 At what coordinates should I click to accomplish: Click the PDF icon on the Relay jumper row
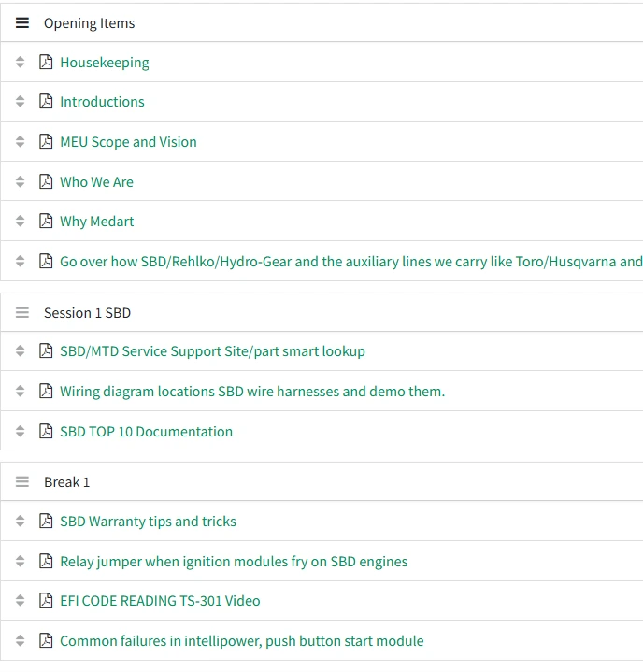tap(46, 561)
